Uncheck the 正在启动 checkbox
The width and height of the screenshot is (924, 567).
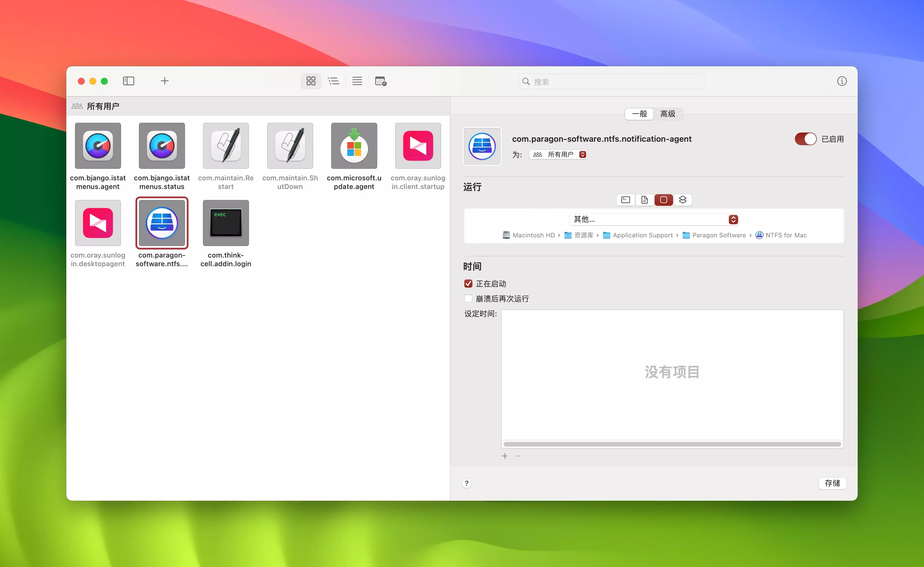[x=468, y=283]
